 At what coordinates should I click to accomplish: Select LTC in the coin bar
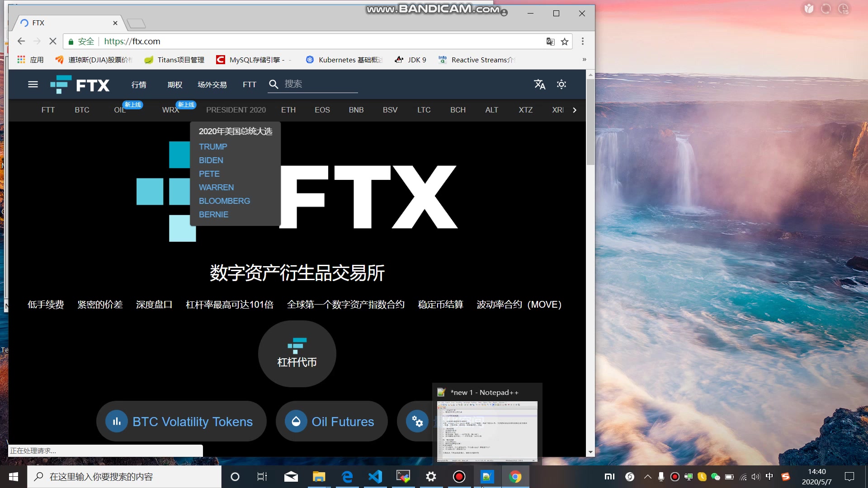coord(424,110)
